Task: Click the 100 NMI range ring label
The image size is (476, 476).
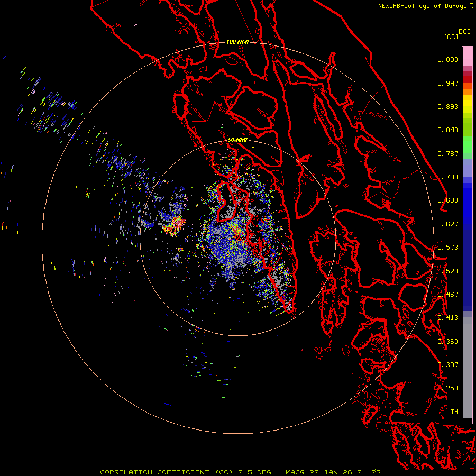Action: click(237, 42)
